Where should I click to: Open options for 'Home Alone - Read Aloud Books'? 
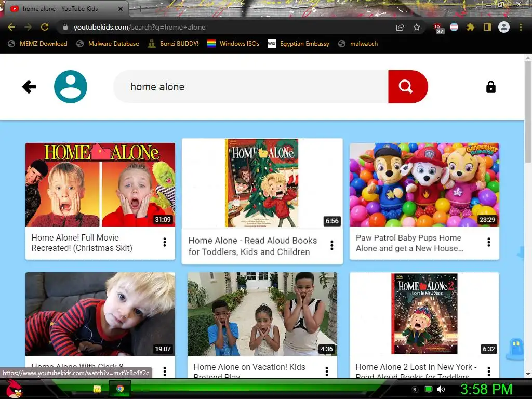[332, 245]
